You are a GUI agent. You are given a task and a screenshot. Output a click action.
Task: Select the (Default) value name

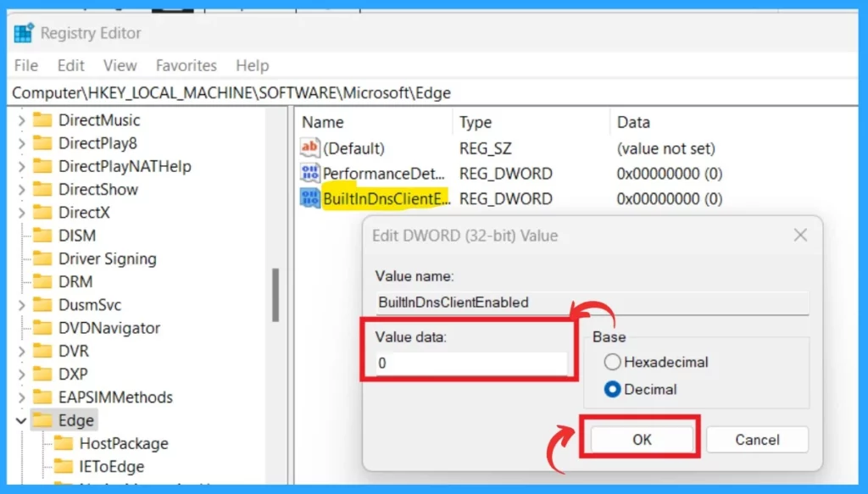tap(353, 148)
